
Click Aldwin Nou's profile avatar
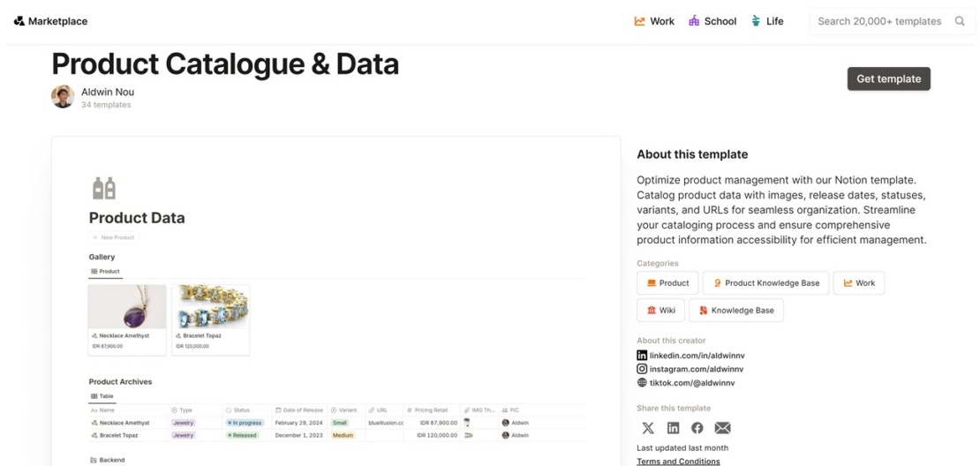tap(63, 97)
